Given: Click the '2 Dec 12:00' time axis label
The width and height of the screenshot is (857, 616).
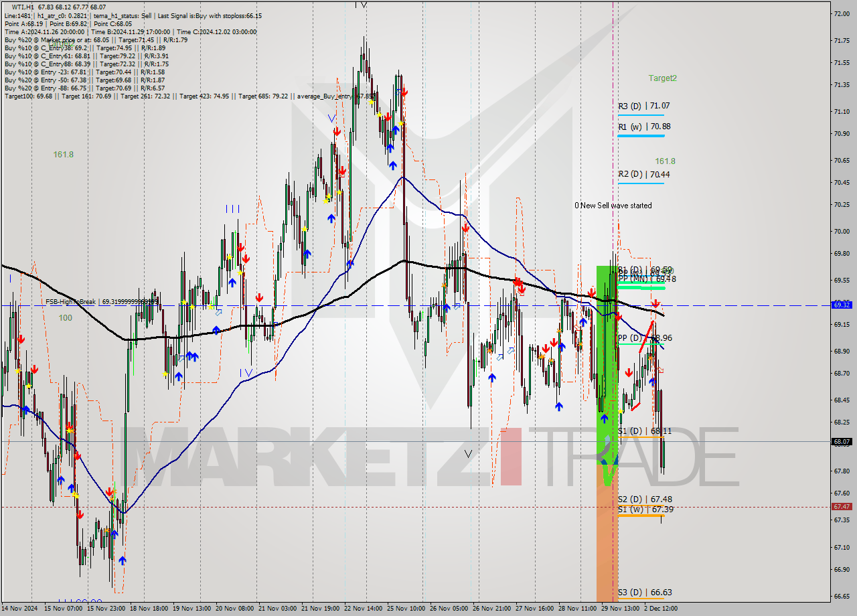Looking at the screenshot, I should 661,609.
